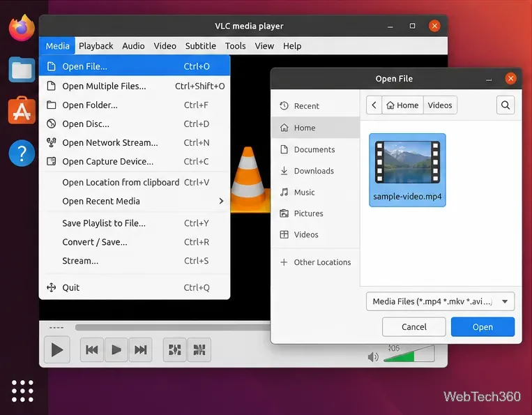
Task: Open the Media menu
Action: coord(57,46)
